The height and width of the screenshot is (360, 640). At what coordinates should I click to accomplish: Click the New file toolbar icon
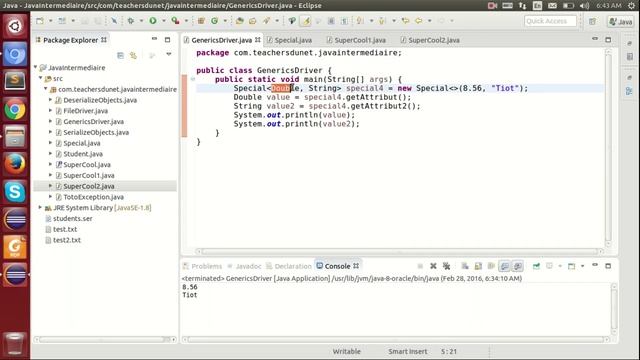[40, 20]
